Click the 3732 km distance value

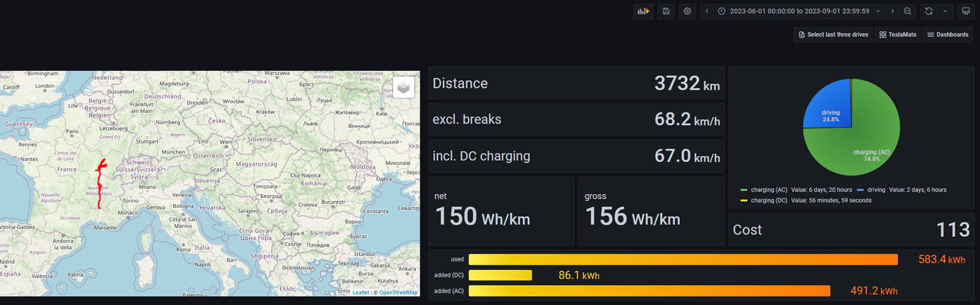pyautogui.click(x=687, y=84)
